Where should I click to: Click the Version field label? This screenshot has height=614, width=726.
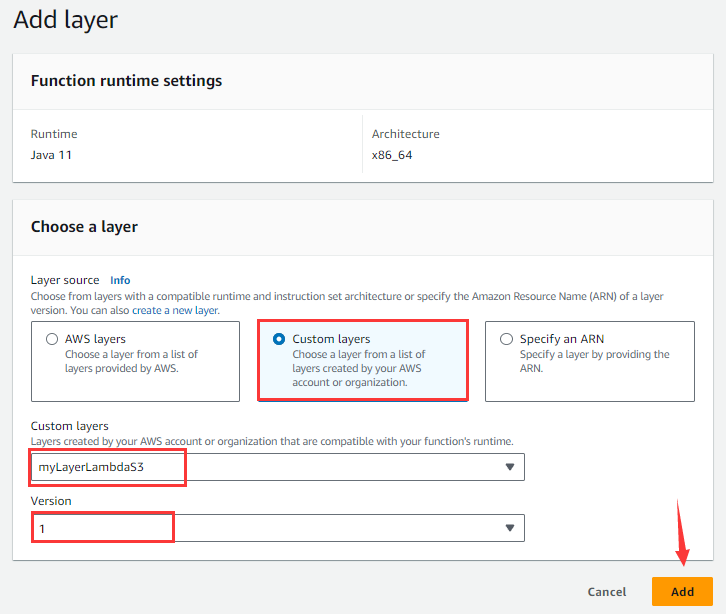[51, 501]
